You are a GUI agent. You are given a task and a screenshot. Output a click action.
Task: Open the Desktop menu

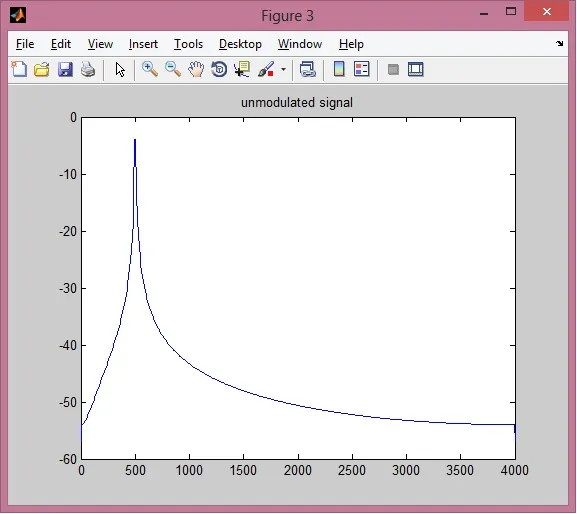[x=240, y=44]
